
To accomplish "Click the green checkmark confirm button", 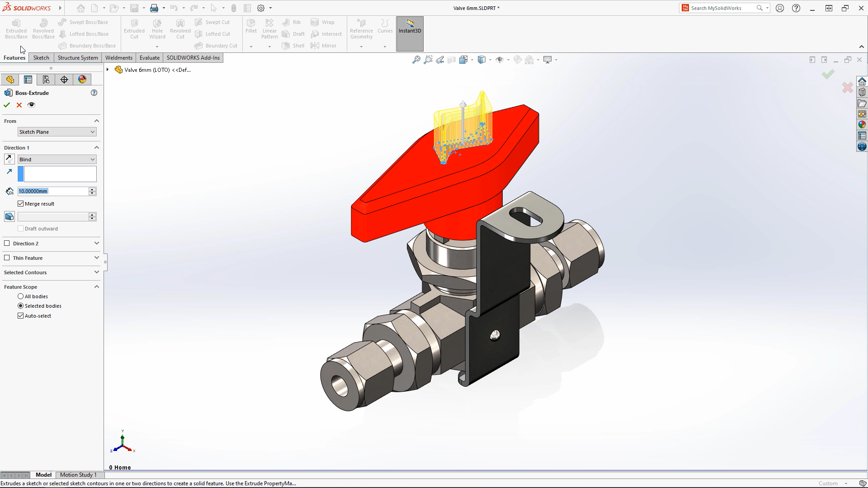I will 7,105.
